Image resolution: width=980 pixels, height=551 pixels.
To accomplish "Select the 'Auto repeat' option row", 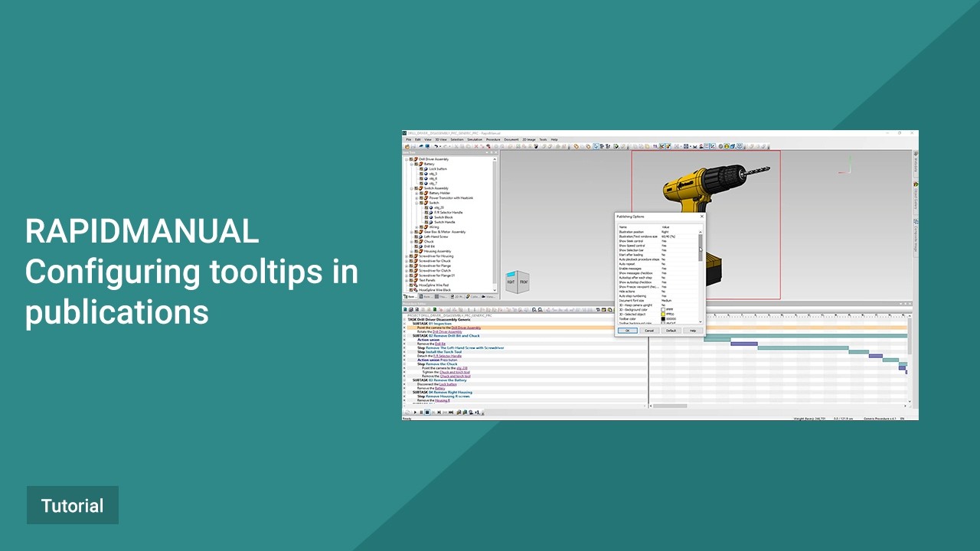I will click(x=657, y=264).
